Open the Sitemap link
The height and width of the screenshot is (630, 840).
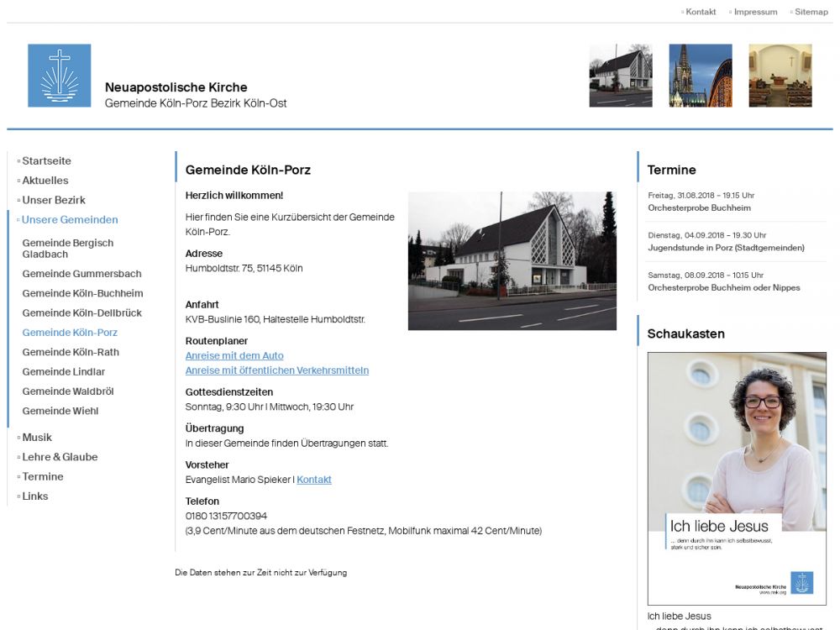click(x=811, y=12)
